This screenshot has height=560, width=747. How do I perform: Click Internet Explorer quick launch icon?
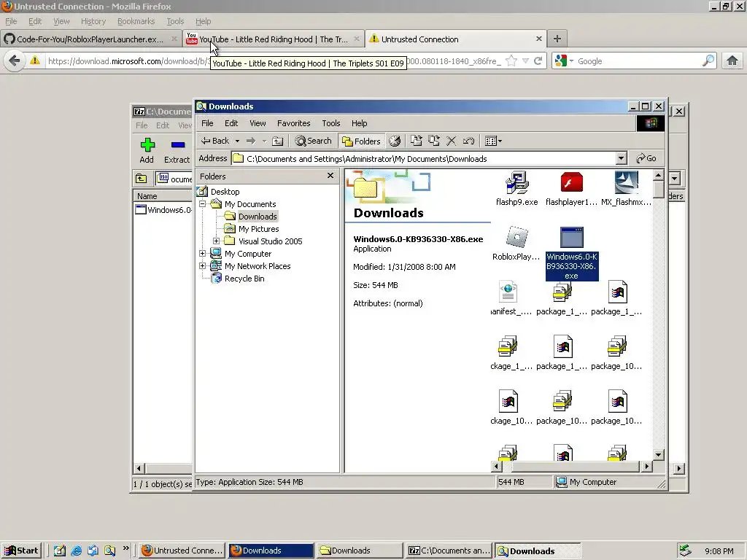76,551
